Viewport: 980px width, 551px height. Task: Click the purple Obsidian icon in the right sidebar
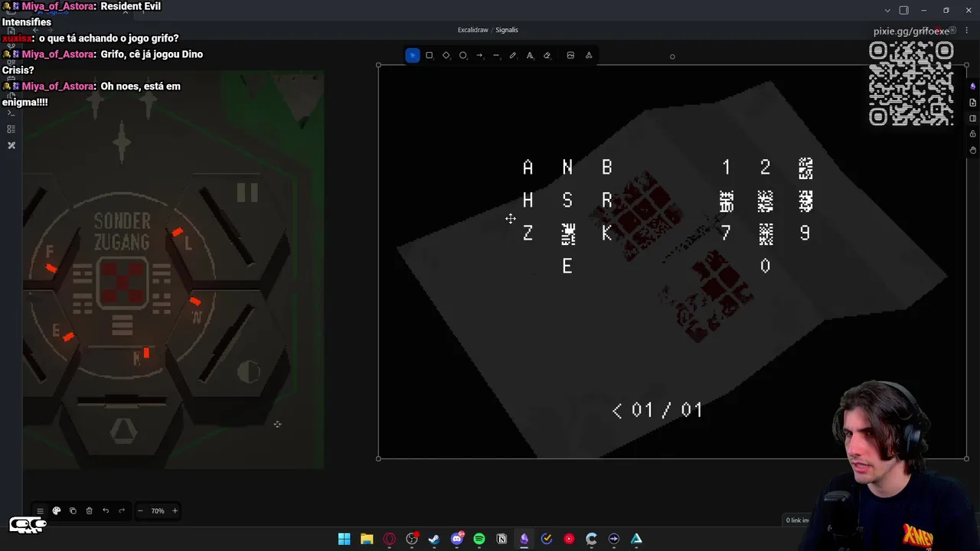click(x=972, y=86)
